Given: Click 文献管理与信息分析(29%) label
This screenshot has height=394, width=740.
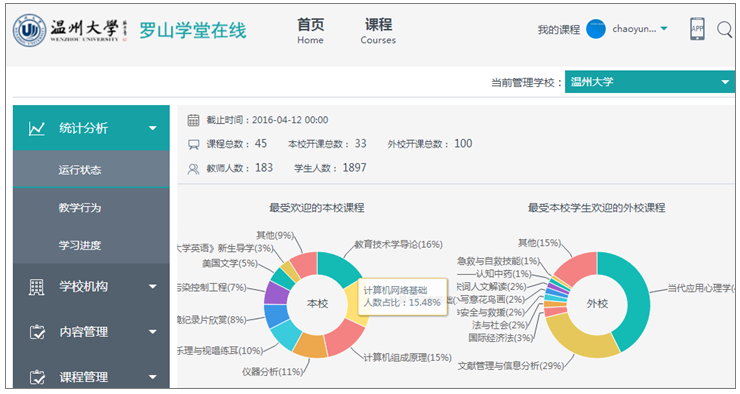Looking at the screenshot, I should pyautogui.click(x=511, y=366).
